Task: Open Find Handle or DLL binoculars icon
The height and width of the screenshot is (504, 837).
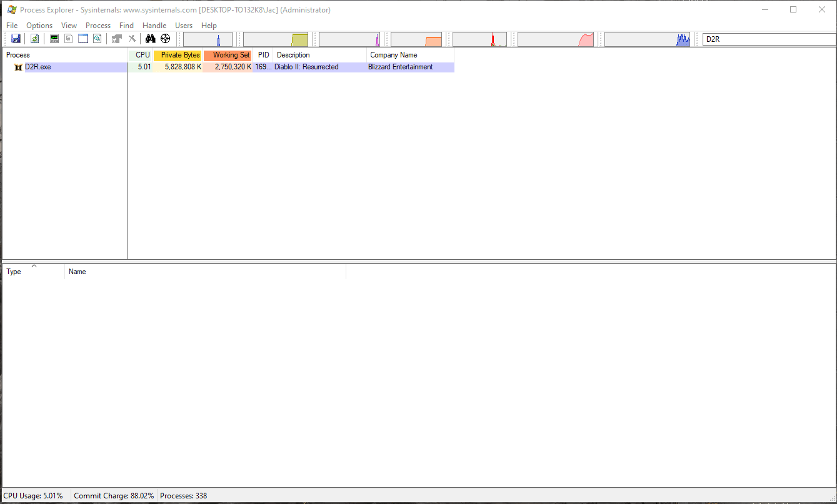Action: pyautogui.click(x=151, y=39)
